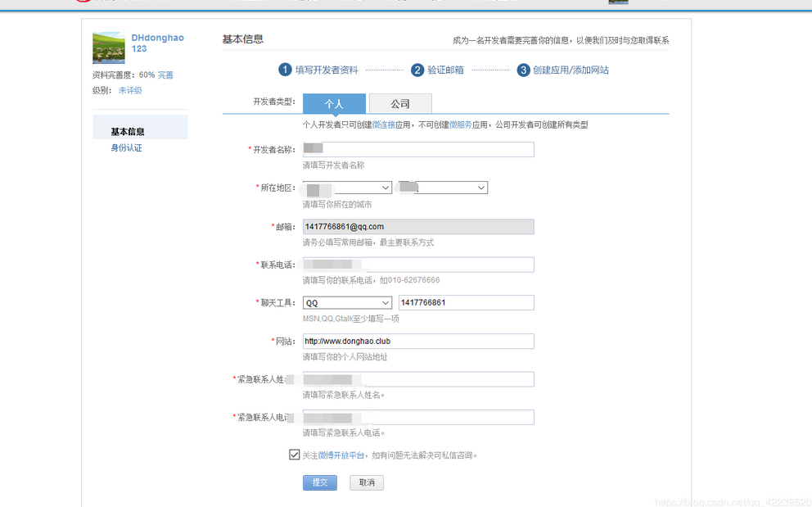Open the 聊天工具 QQ dropdown
The height and width of the screenshot is (507, 812).
348,303
